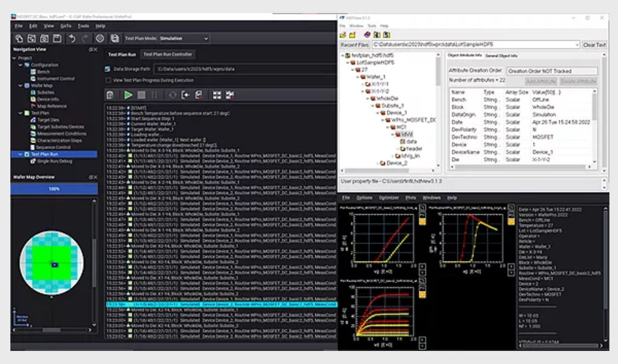Viewport: 618px width, 364px height.
Task: Expand the Device_2 node in the HDF tree
Action: 378,163
